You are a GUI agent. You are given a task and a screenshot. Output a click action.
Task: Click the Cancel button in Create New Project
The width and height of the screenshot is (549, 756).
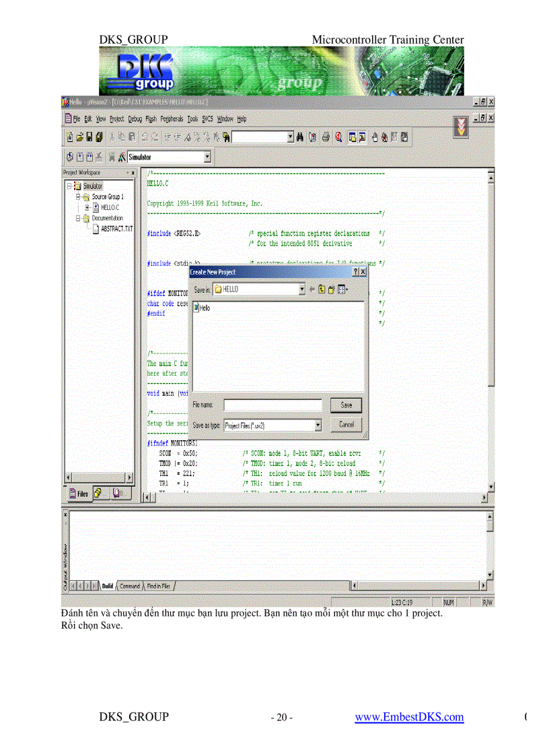346,425
